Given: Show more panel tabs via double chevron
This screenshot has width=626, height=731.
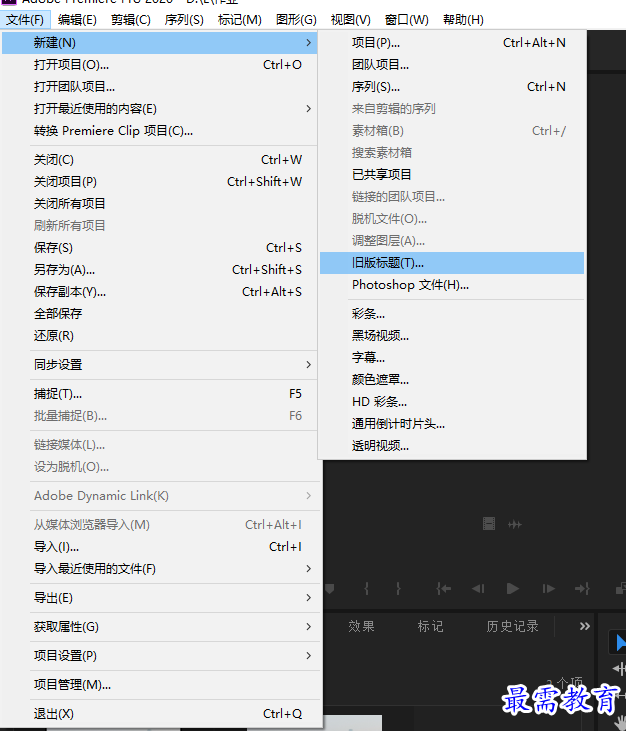Looking at the screenshot, I should tap(585, 626).
